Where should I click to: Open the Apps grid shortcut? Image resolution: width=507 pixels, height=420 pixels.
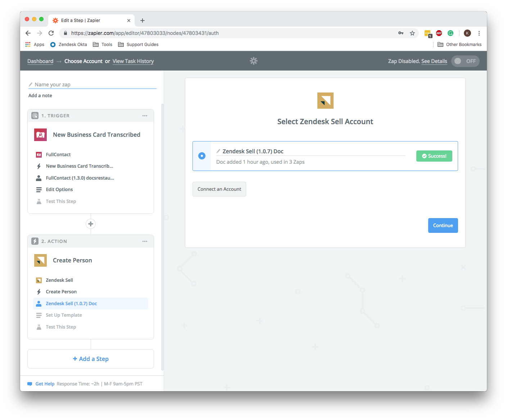pyautogui.click(x=35, y=45)
